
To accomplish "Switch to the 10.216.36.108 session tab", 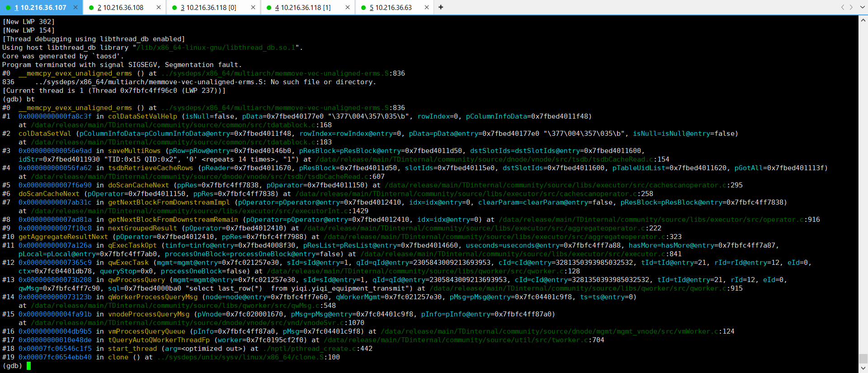I will click(x=123, y=8).
